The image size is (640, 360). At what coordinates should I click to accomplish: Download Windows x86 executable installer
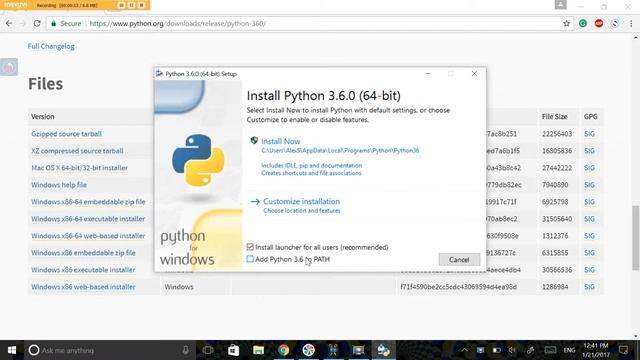click(x=83, y=270)
